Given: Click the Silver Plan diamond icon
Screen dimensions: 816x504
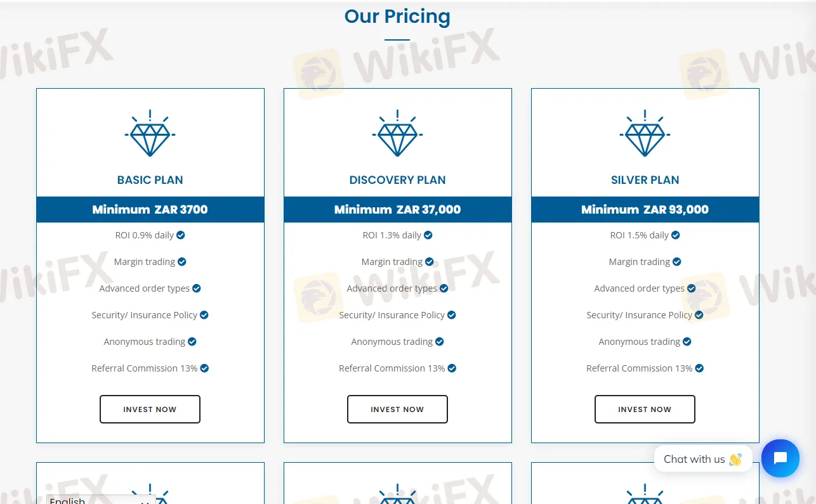Looking at the screenshot, I should point(645,134).
